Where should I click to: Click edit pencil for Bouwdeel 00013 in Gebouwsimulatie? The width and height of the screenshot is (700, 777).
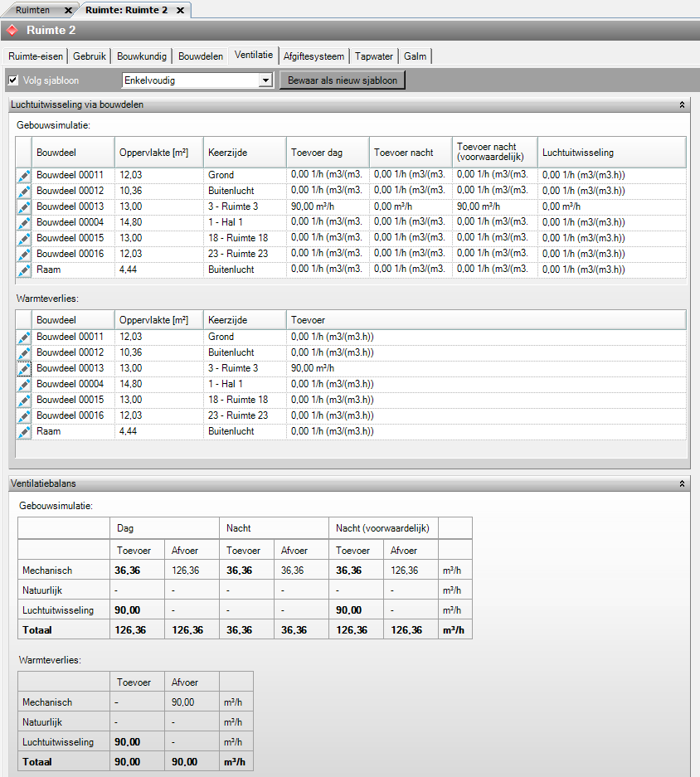(x=24, y=206)
